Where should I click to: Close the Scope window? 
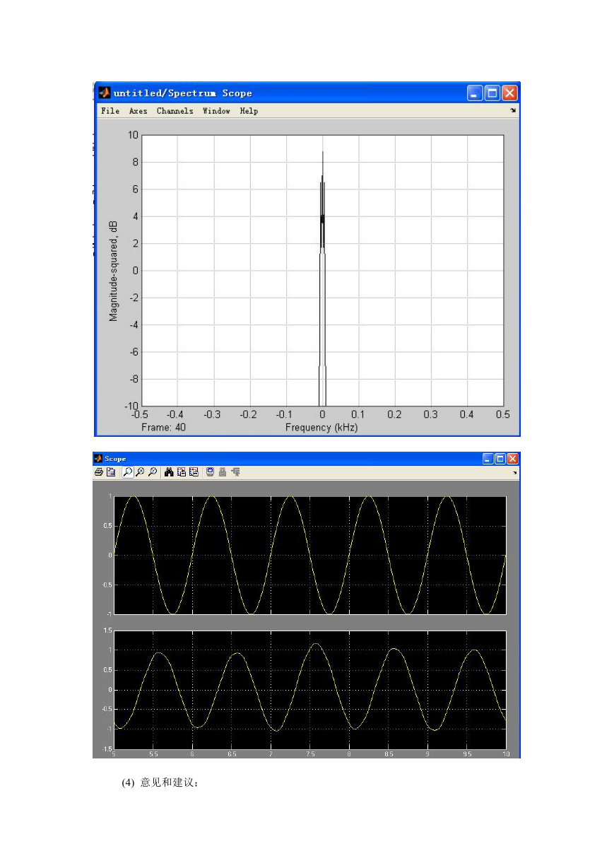pos(512,459)
